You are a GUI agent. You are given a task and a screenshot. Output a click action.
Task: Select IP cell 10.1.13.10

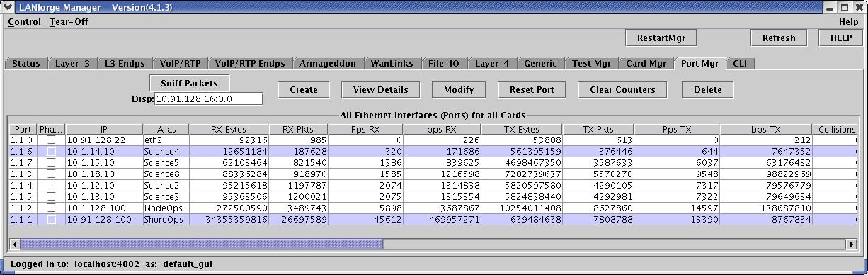point(104,197)
